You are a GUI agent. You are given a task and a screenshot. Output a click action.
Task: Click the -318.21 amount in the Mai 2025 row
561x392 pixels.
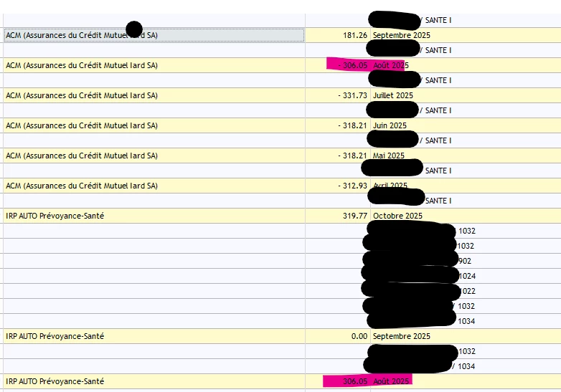pyautogui.click(x=338, y=156)
